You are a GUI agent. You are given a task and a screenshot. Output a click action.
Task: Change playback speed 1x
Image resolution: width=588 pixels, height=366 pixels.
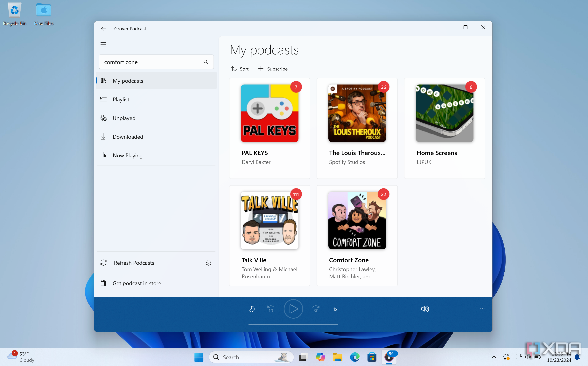click(x=335, y=309)
